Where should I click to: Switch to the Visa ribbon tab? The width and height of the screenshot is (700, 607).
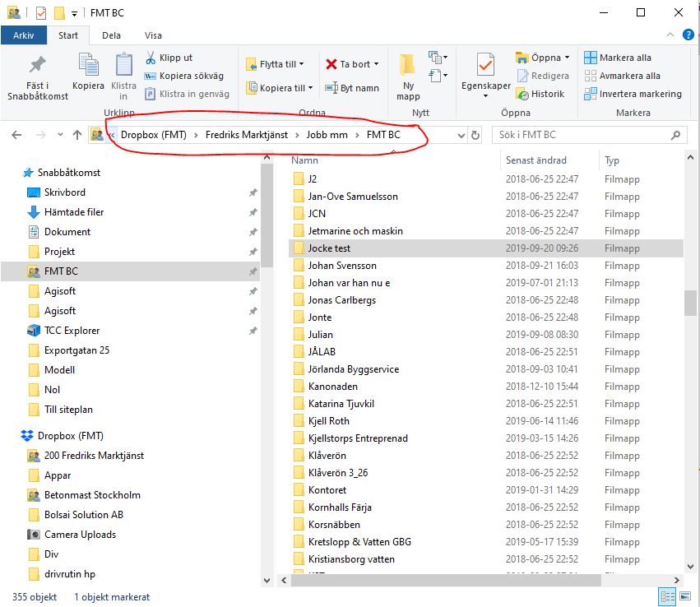[x=153, y=35]
